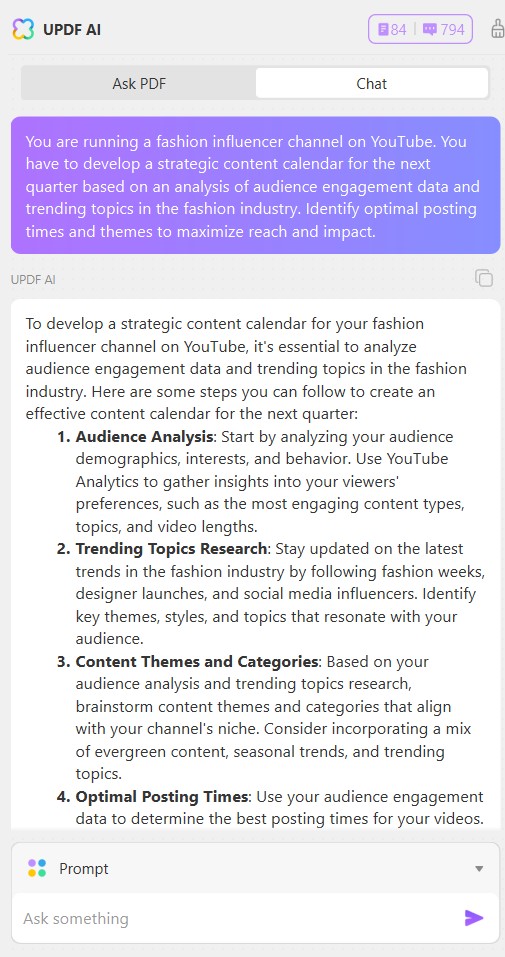Click the Audience Analysis heading
The image size is (505, 957).
coord(145,437)
